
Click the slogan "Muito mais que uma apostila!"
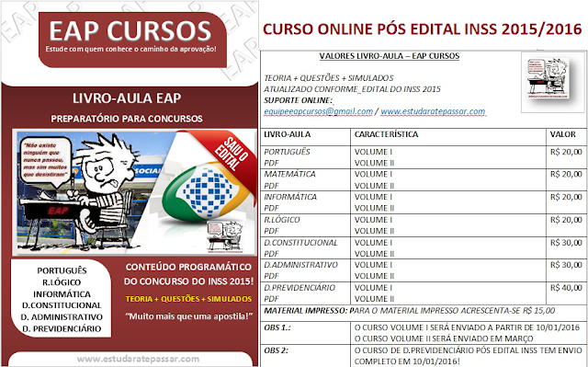(x=188, y=316)
